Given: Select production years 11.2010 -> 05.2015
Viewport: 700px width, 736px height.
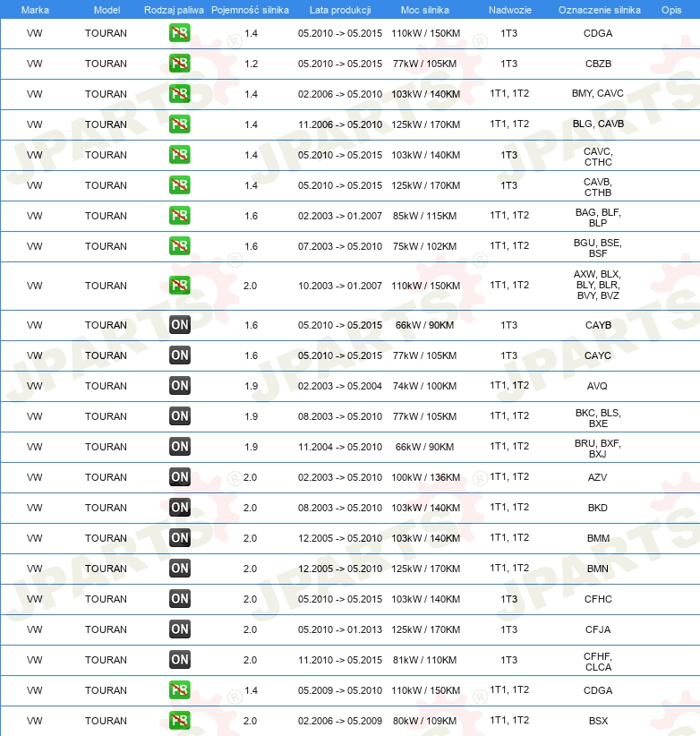Looking at the screenshot, I should 340,660.
